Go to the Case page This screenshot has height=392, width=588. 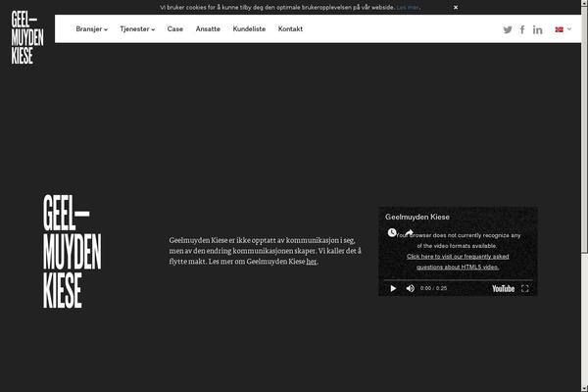175,28
